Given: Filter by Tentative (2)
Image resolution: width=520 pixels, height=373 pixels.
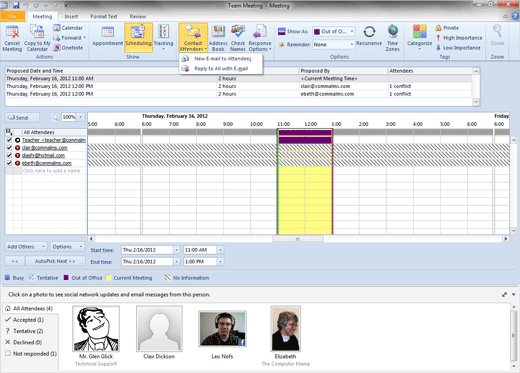Looking at the screenshot, I should 28,331.
